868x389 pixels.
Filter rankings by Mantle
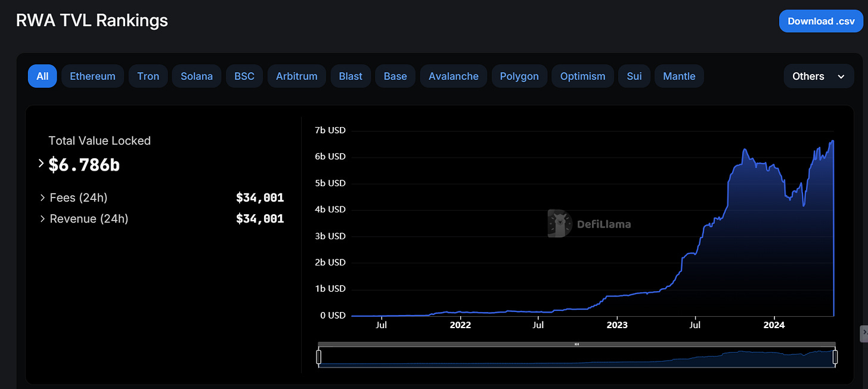coord(679,76)
